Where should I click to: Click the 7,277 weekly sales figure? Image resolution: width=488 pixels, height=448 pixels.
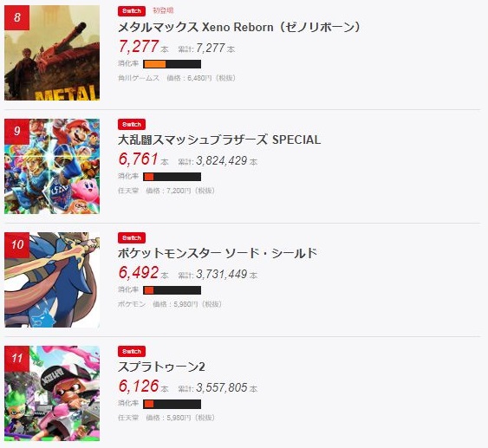click(139, 47)
